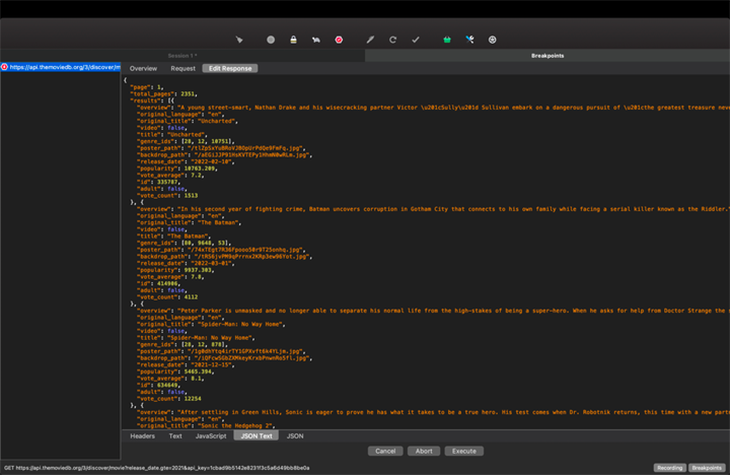Toggle the red breakpoints icon
This screenshot has width=730, height=475.
click(x=339, y=40)
